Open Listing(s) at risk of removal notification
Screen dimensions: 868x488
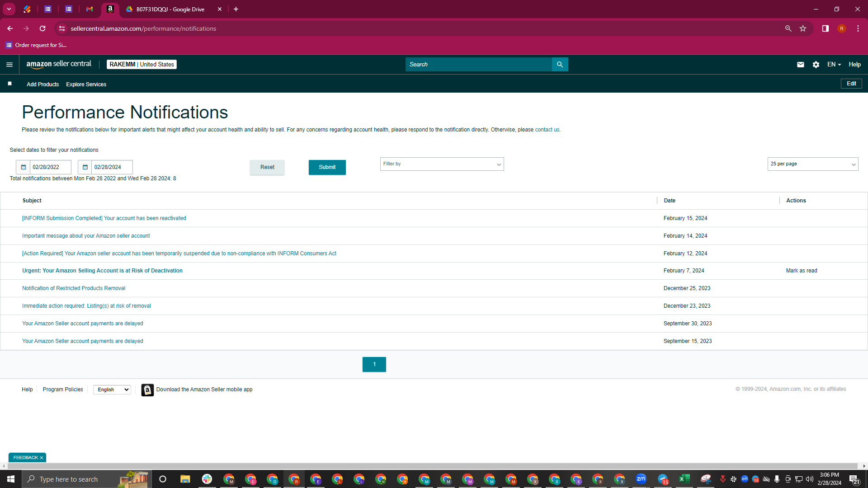[86, 306]
